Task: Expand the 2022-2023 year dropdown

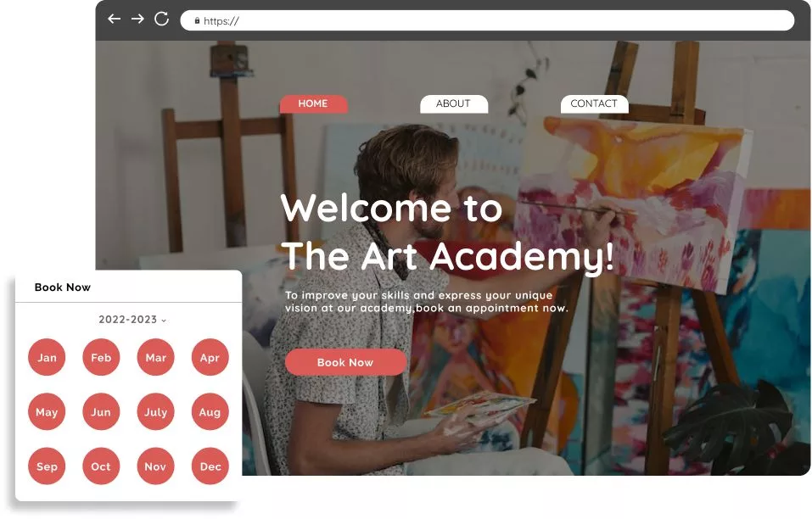Action: click(x=132, y=320)
